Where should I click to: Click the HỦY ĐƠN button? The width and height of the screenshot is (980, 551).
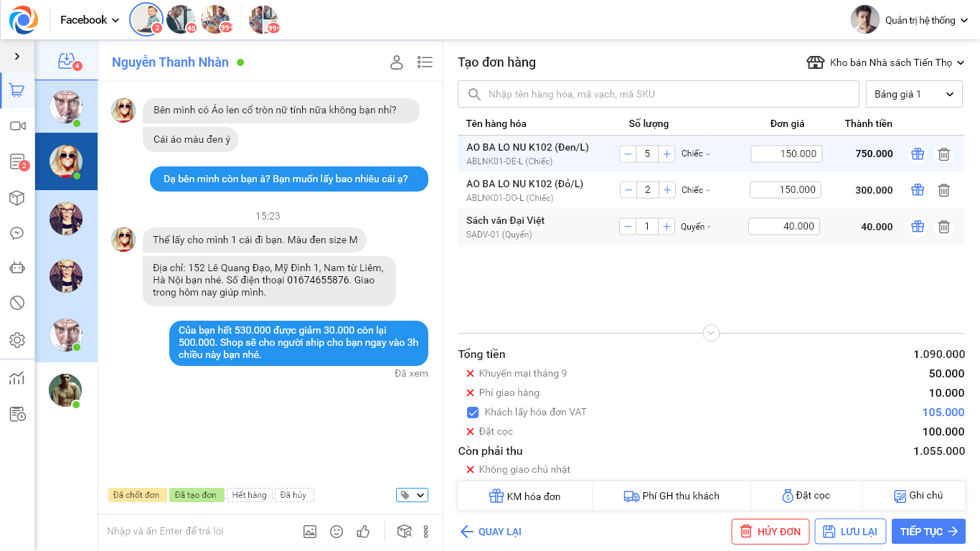click(771, 532)
